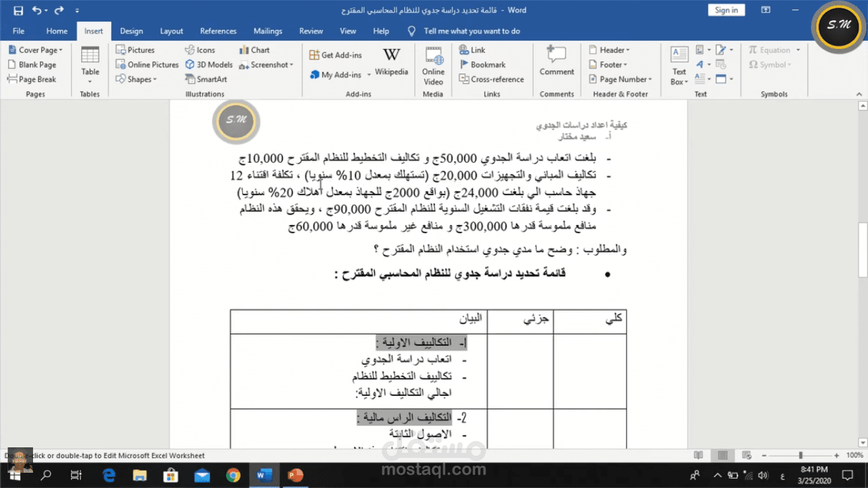Click the Sign in button

726,10
